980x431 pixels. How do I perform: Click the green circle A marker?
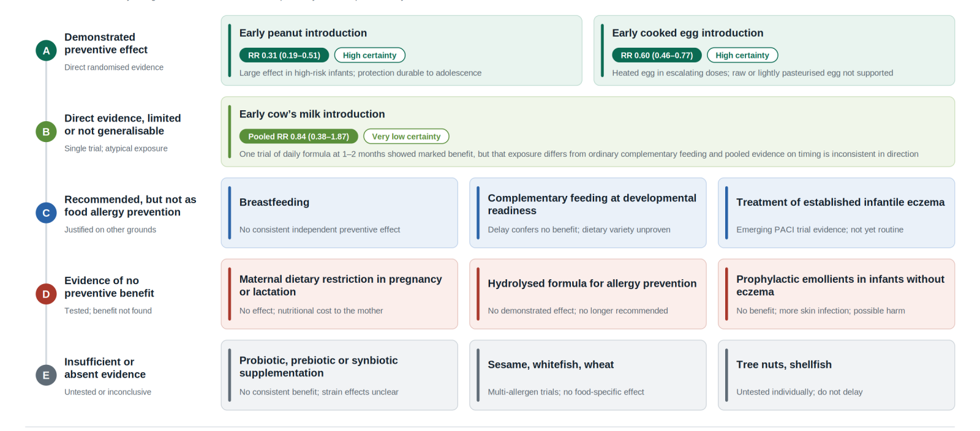[x=46, y=50]
